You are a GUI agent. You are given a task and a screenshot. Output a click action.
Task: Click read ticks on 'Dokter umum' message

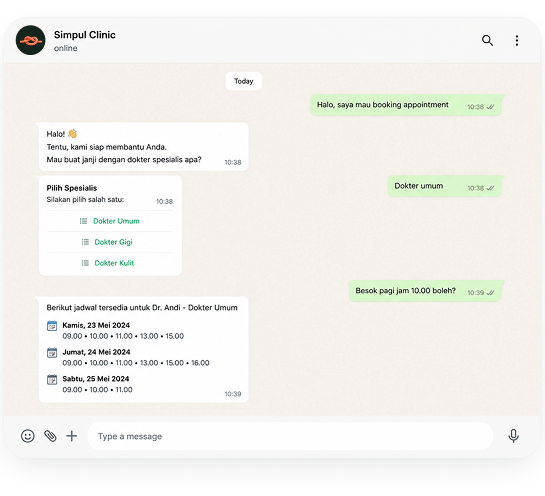click(x=490, y=188)
